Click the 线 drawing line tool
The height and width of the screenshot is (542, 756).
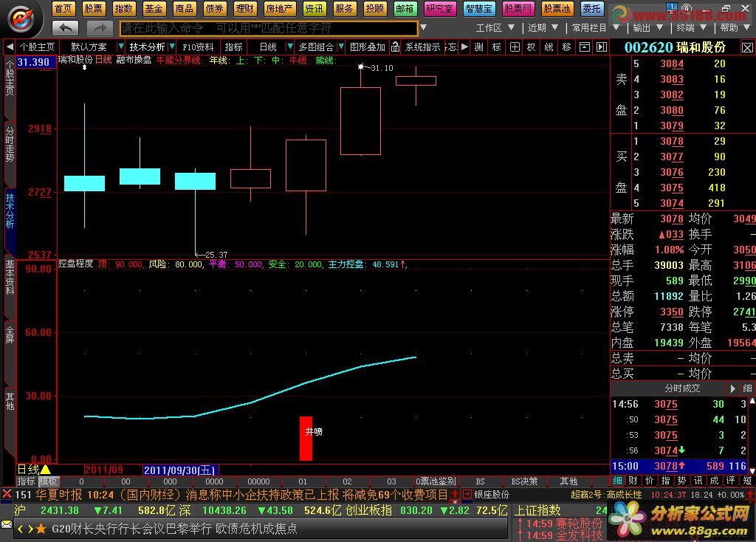coord(549,47)
